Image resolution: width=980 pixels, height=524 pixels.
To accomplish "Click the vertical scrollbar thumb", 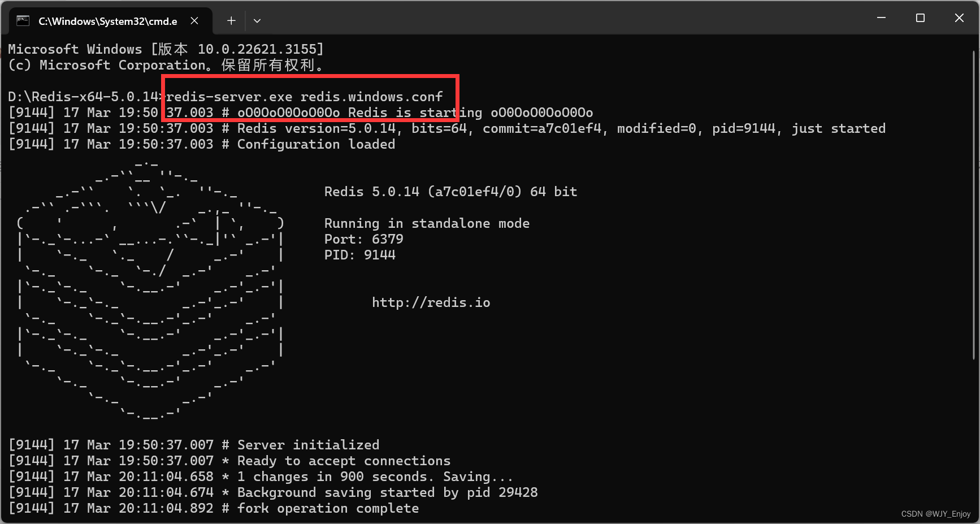I will tap(974, 205).
